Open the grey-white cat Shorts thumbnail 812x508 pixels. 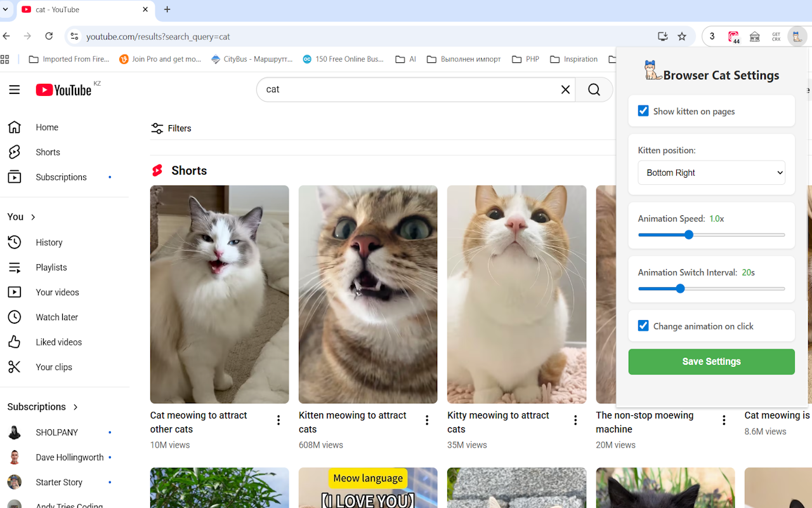(219, 294)
